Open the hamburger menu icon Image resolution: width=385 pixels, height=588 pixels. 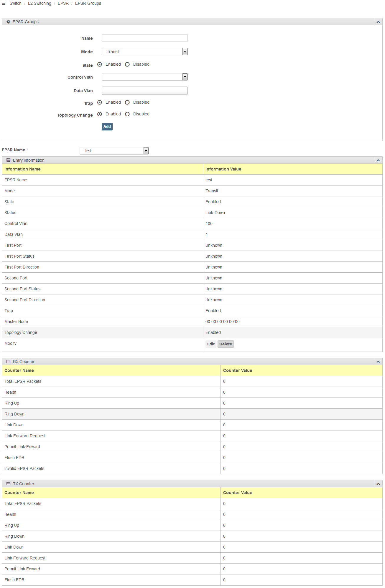pos(4,3)
